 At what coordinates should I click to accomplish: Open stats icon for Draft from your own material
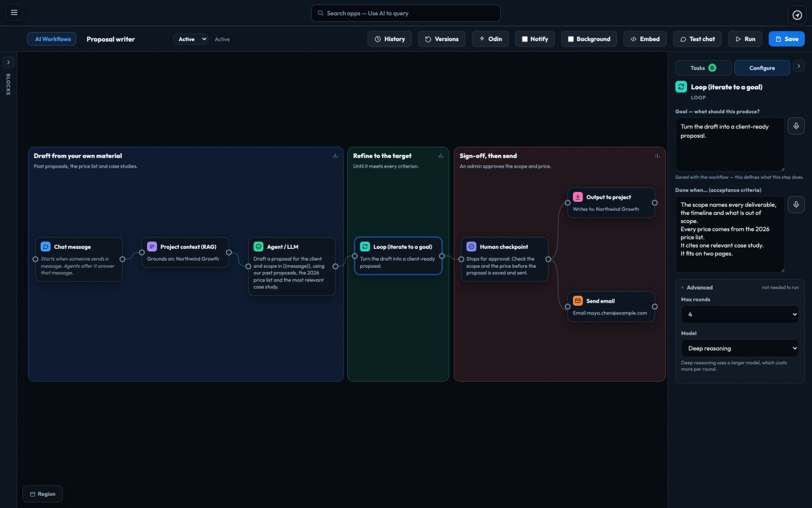(x=335, y=156)
